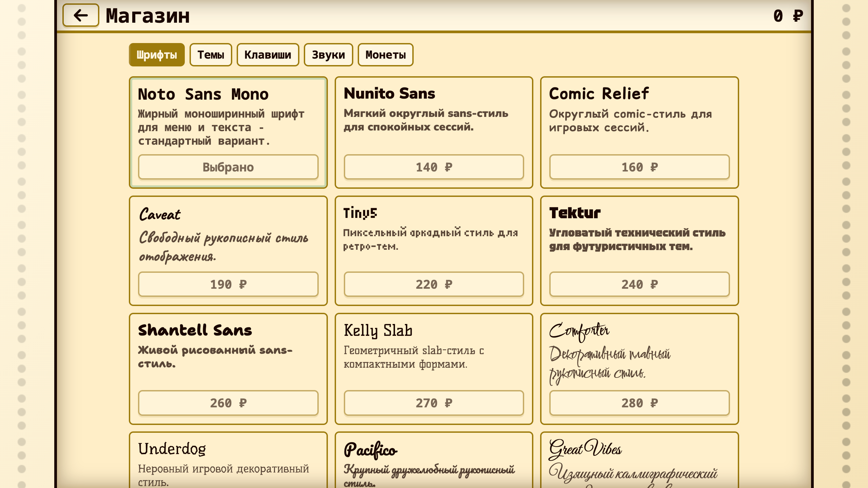Click the 0 ₽ balance indicator
This screenshot has height=488, width=868.
(788, 16)
